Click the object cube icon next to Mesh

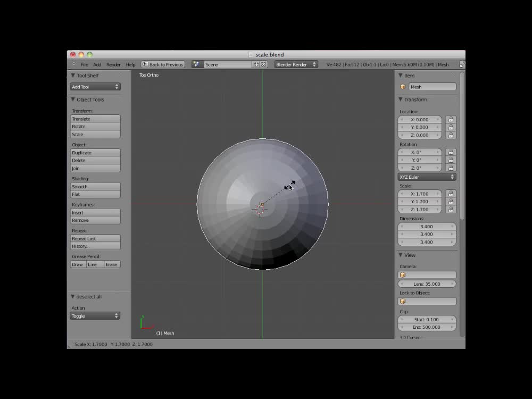pos(403,87)
